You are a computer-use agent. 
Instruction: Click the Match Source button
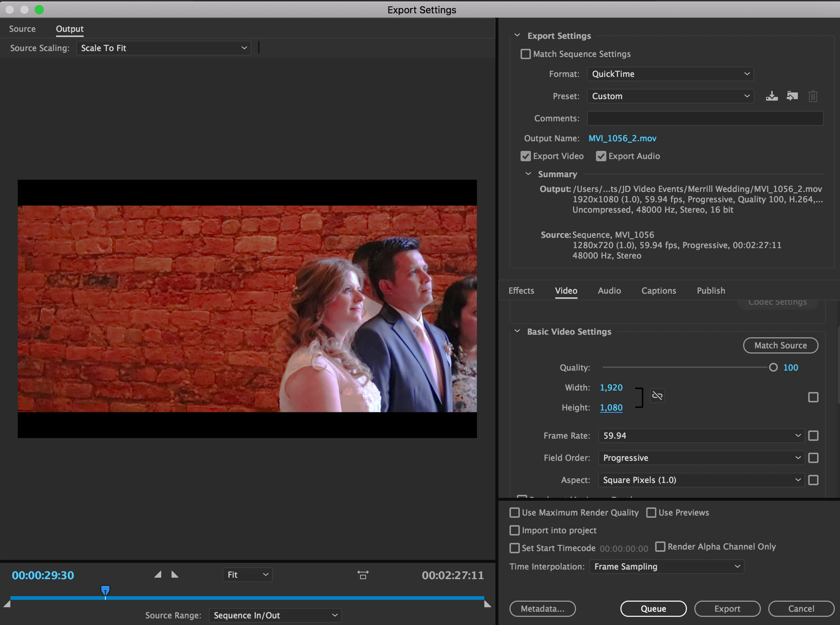[780, 345]
